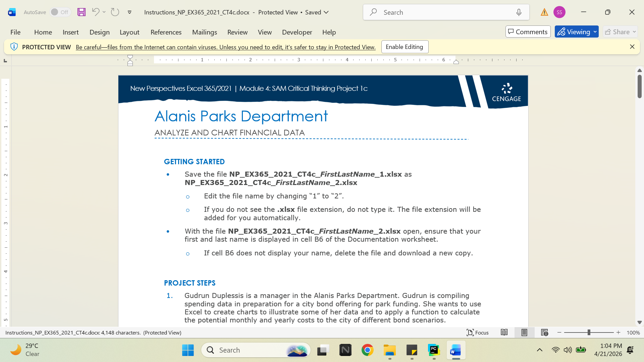Click the Share button
This screenshot has height=362, width=644.
click(x=617, y=32)
